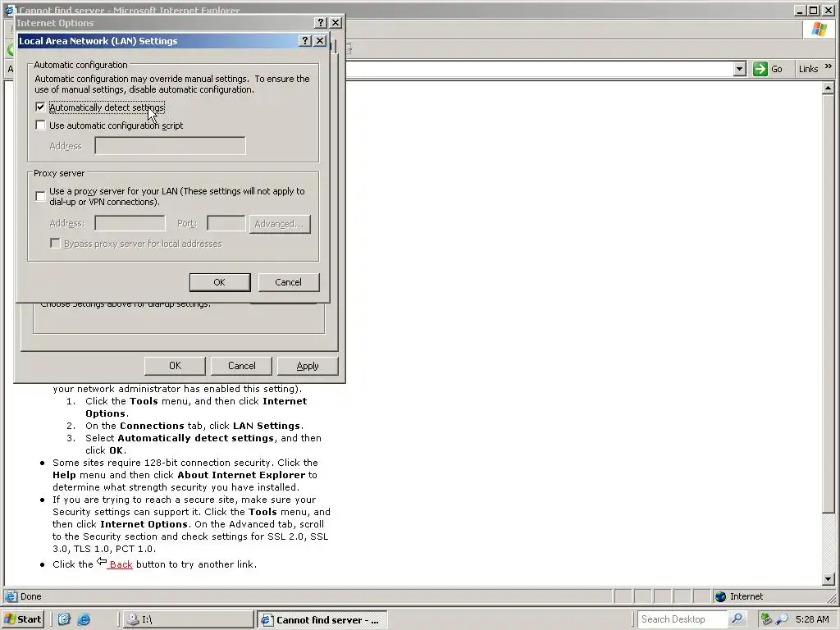Click the IE page vertical scrollbar track
Image resolution: width=840 pixels, height=630 pixels.
point(828,542)
